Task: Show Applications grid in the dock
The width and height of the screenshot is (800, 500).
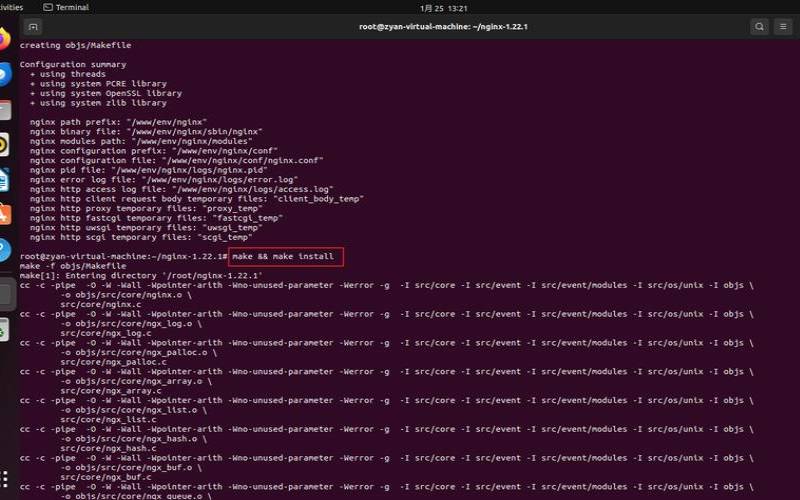Action: coord(5,478)
